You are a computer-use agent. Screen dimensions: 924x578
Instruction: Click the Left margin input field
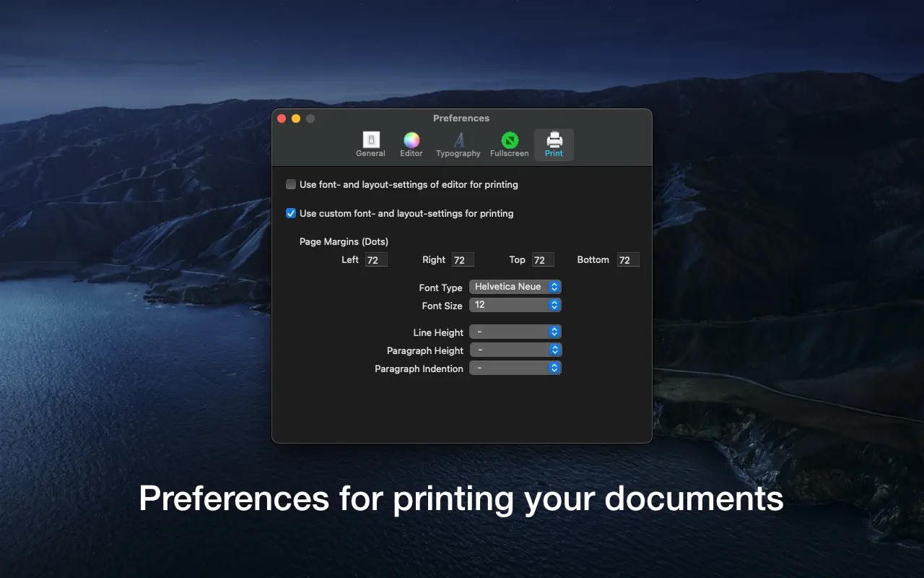pyautogui.click(x=376, y=260)
